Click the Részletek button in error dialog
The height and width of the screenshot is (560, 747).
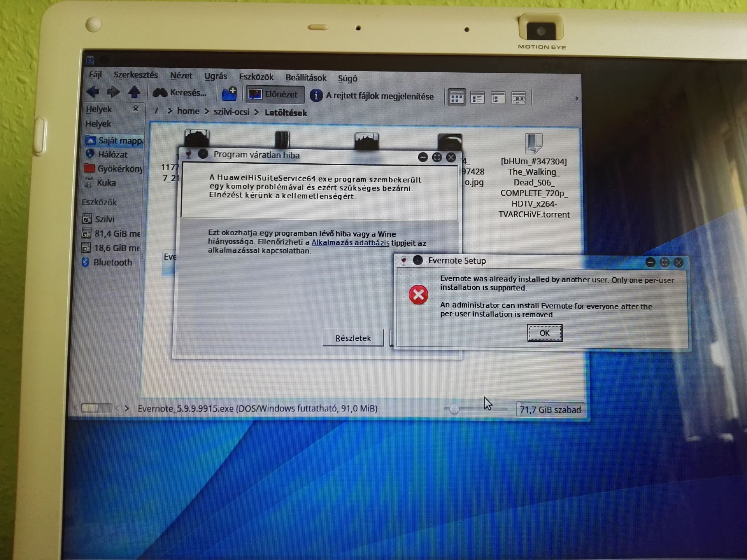(353, 338)
